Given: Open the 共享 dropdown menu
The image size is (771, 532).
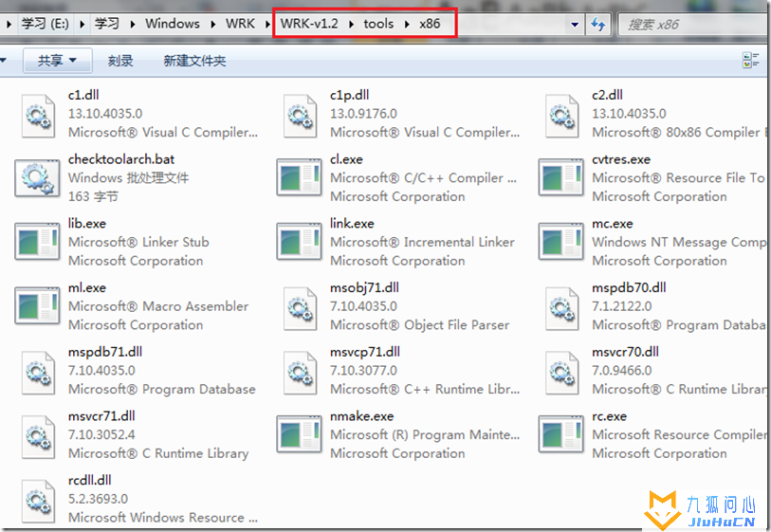Looking at the screenshot, I should point(58,61).
